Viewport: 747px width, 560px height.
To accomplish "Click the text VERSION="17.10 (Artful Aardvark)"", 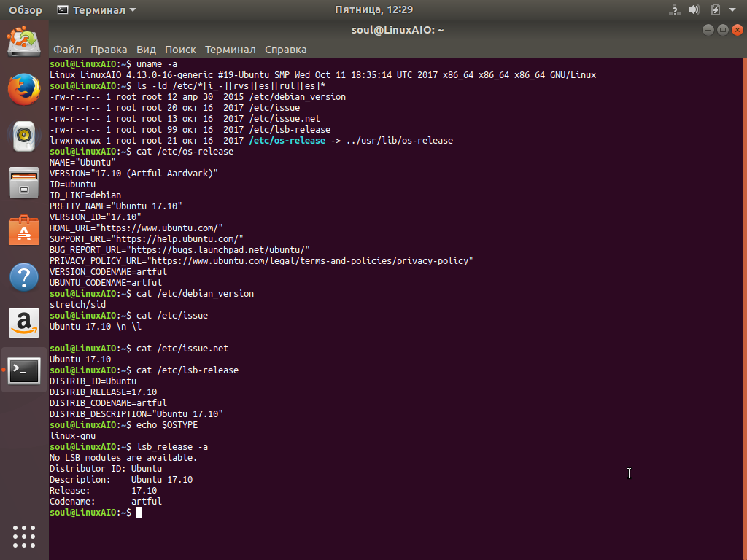I will pos(134,174).
